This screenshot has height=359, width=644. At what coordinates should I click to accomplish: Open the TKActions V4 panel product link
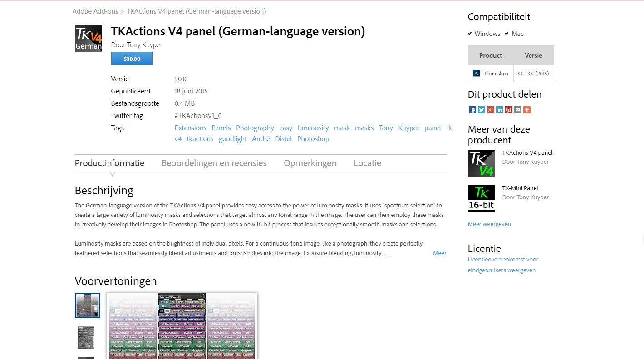(527, 153)
